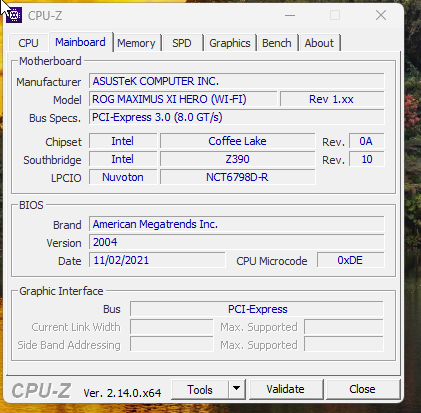Screen dimensions: 421x413
Task: Click the empty Current Link Width field
Action: tap(171, 327)
